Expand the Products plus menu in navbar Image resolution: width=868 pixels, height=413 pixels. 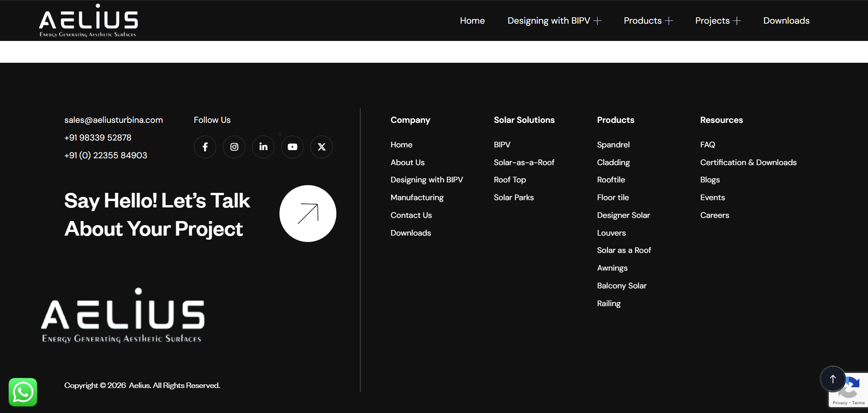[x=669, y=21]
